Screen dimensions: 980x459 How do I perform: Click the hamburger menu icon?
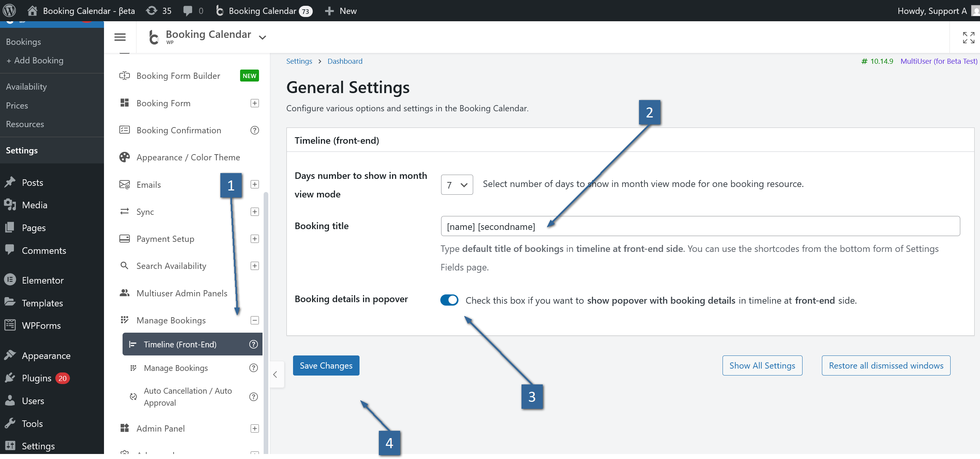click(120, 37)
